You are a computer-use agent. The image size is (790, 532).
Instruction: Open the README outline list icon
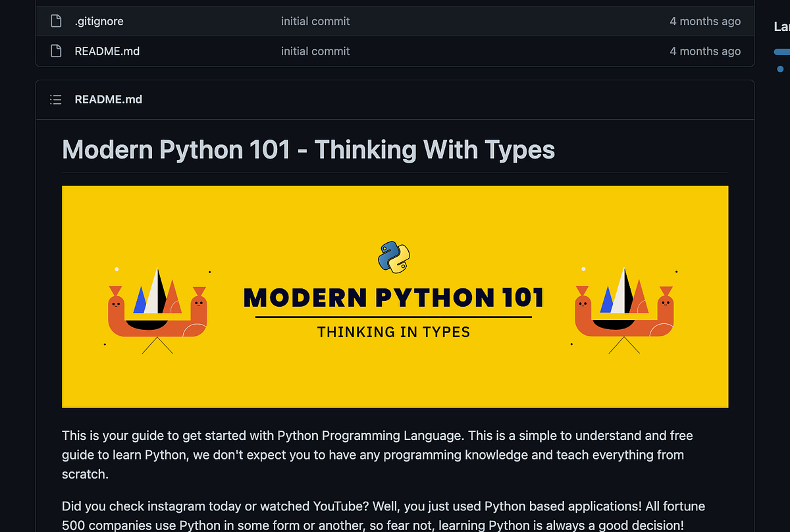pyautogui.click(x=56, y=99)
